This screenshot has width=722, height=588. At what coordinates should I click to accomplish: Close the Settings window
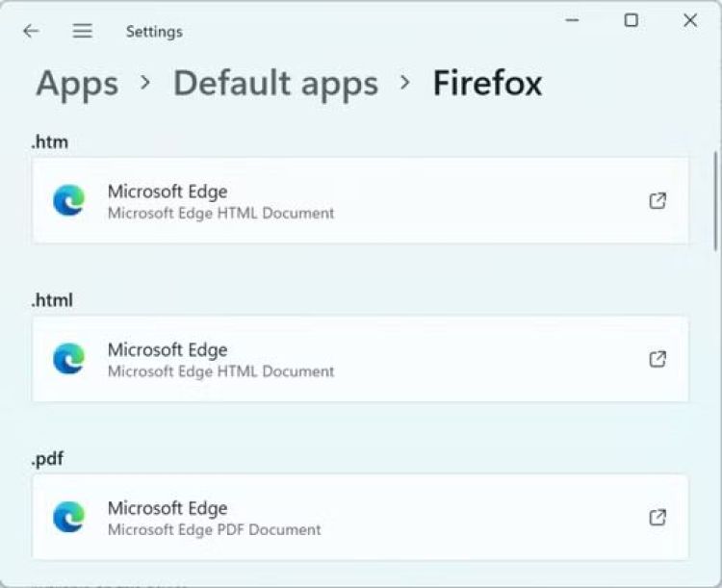tap(690, 20)
